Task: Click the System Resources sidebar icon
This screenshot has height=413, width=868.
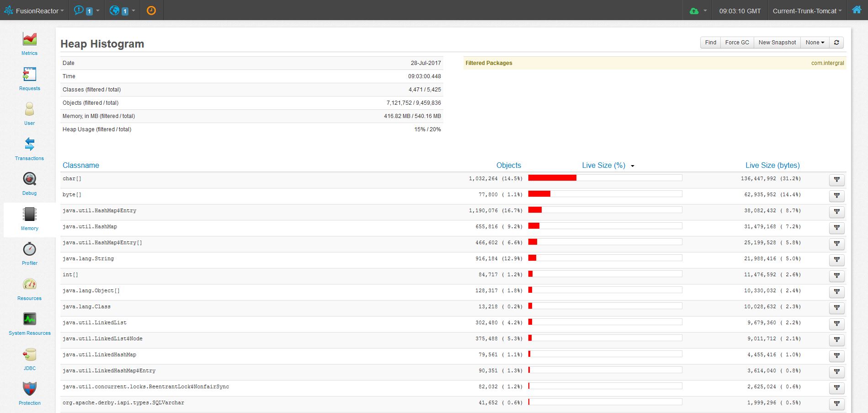Action: pos(29,320)
